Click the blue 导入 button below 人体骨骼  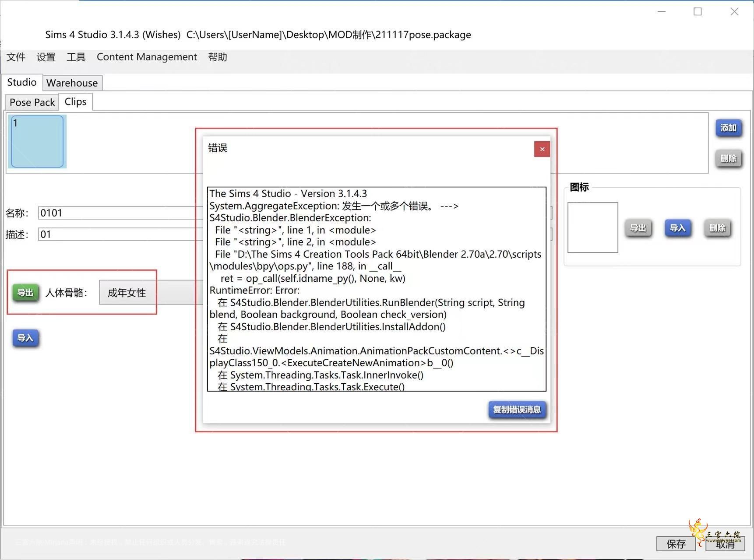pyautogui.click(x=25, y=338)
